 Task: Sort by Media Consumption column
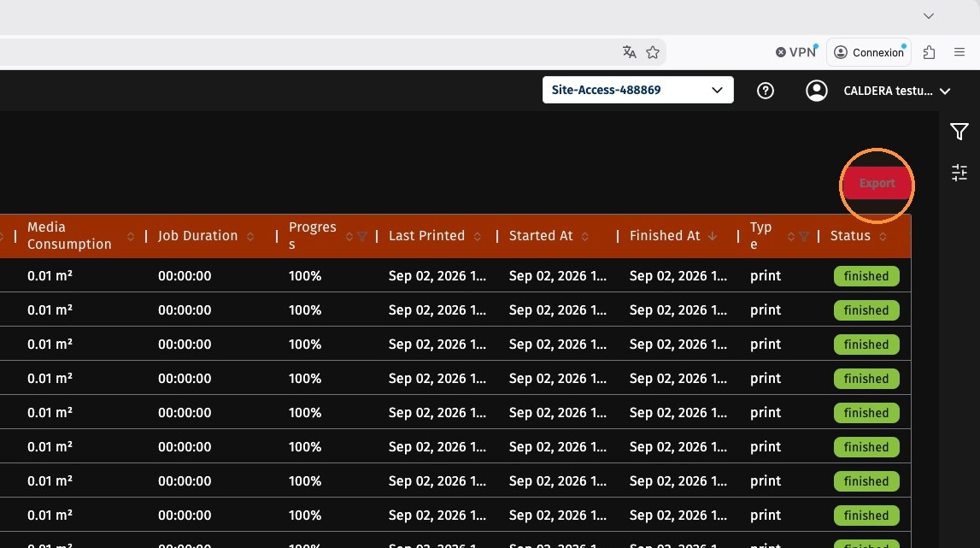131,237
